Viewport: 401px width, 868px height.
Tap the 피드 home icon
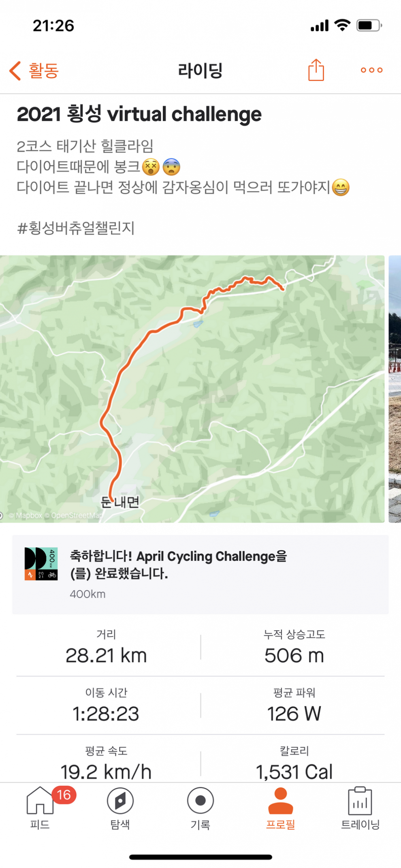click(x=40, y=801)
